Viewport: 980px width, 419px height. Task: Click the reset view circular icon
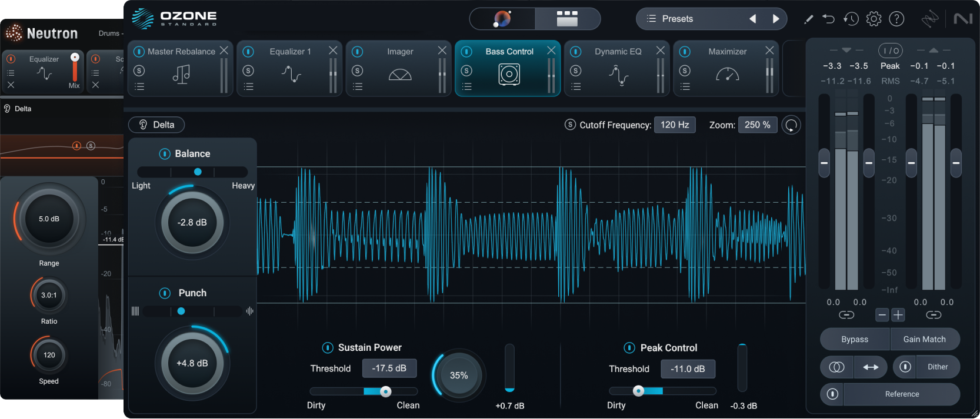pos(791,125)
